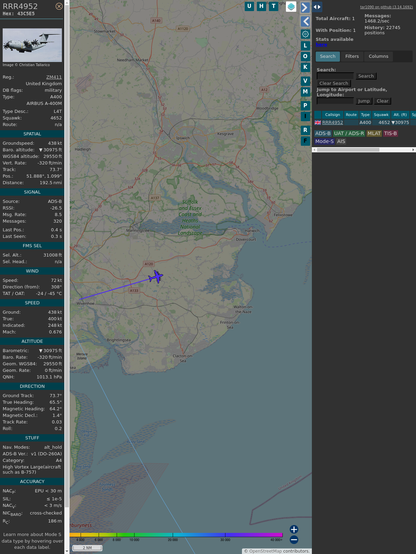Click the right chevron sidebar button
The width and height of the screenshot is (416, 554).
pyautogui.click(x=305, y=7)
